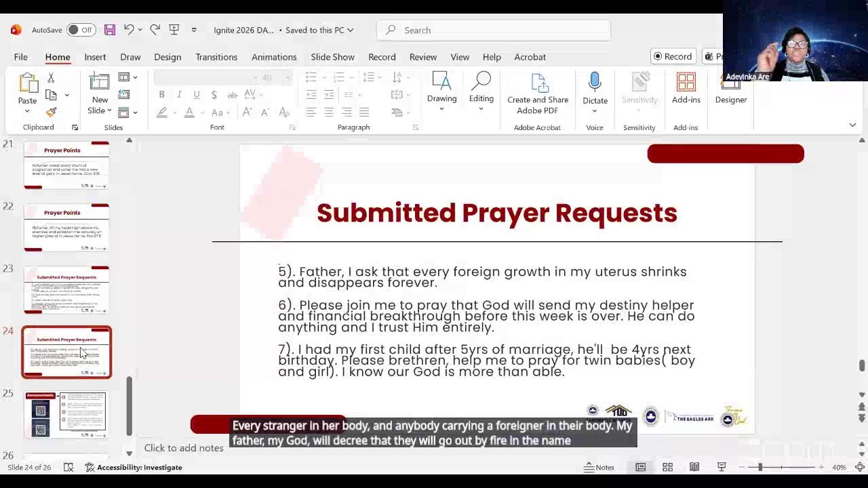The height and width of the screenshot is (488, 868).
Task: Open the Drawing tools icon
Action: point(441,82)
